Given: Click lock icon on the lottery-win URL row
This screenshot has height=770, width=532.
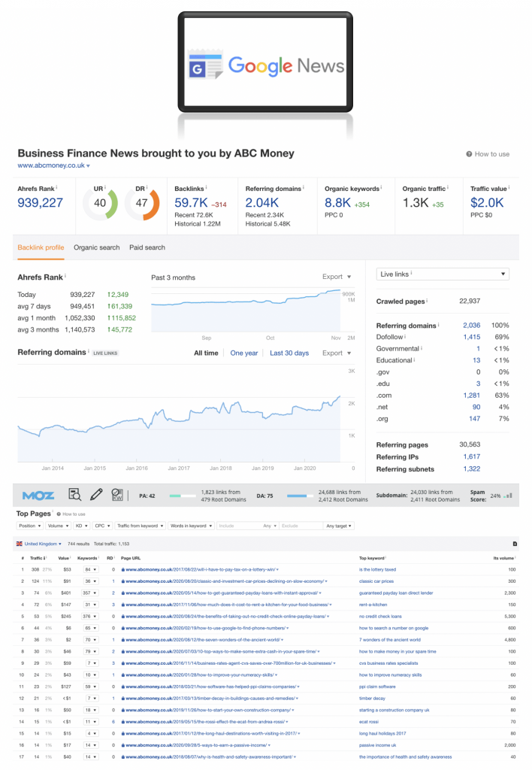Looking at the screenshot, I should coord(122,570).
